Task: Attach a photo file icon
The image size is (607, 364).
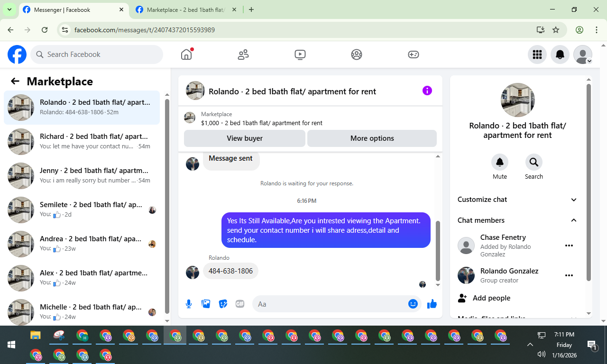Action: pos(206,304)
